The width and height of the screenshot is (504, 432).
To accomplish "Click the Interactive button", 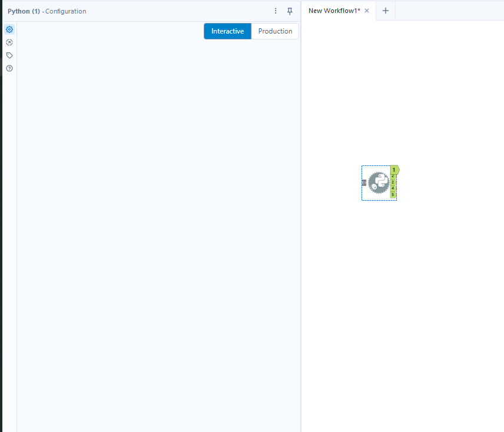I will (x=227, y=31).
